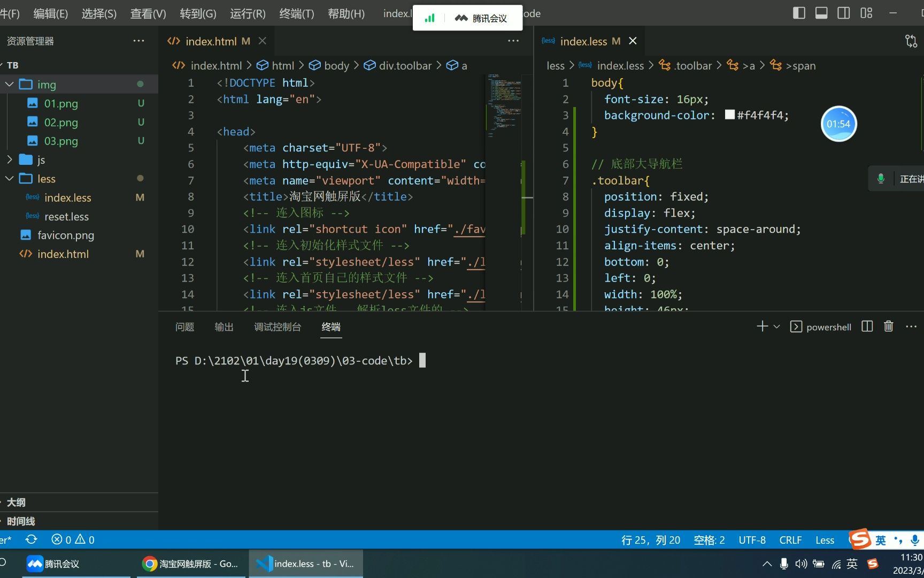The image size is (924, 578).
Task: Change indentation via 空格: 2
Action: click(709, 539)
